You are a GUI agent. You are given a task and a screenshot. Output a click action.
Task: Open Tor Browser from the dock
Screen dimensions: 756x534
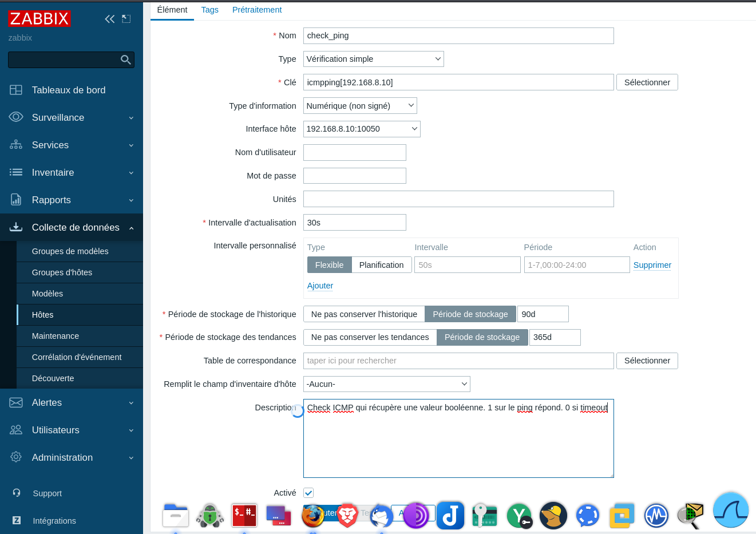pos(416,515)
